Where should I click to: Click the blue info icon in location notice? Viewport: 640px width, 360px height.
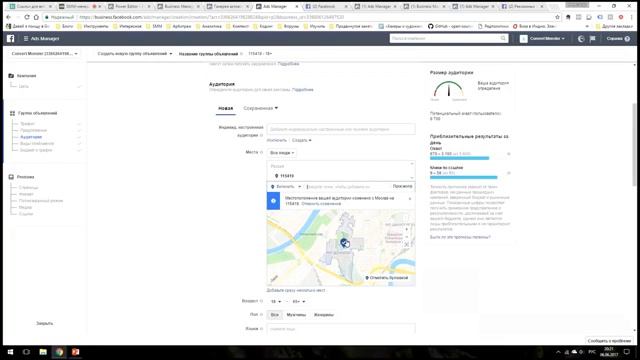point(273,201)
